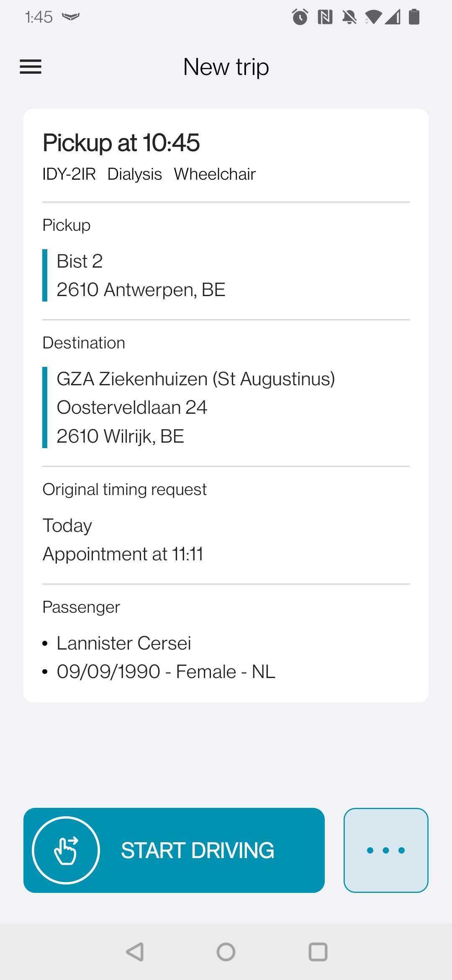Select the pickup address Bist 2
This screenshot has height=980, width=452.
click(80, 261)
